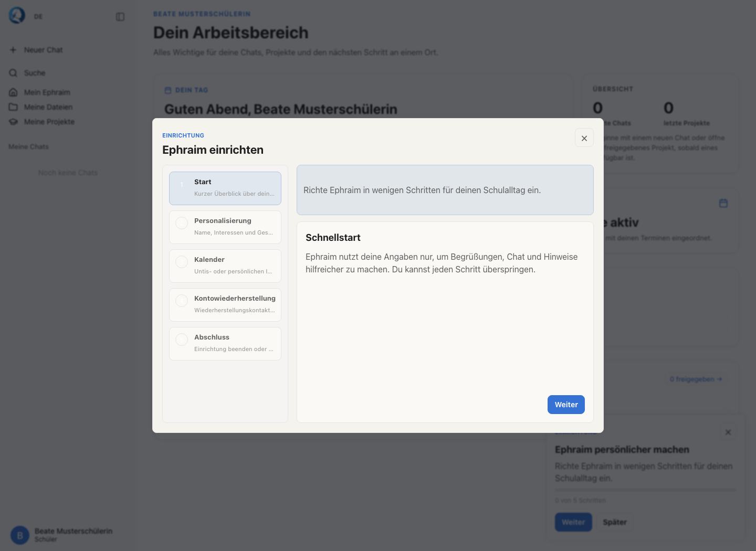Click the blue calendar icon in background card
Image resolution: width=756 pixels, height=551 pixels.
[723, 203]
